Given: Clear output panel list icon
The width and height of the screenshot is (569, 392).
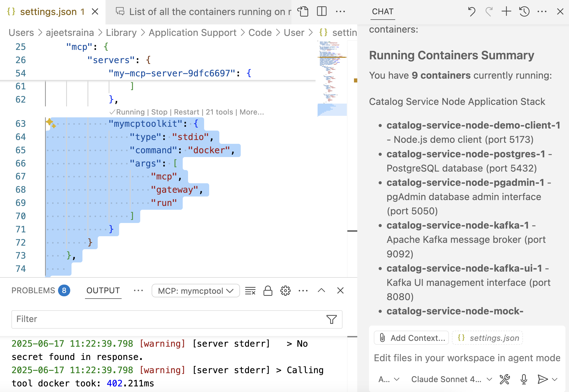Looking at the screenshot, I should click(x=250, y=291).
